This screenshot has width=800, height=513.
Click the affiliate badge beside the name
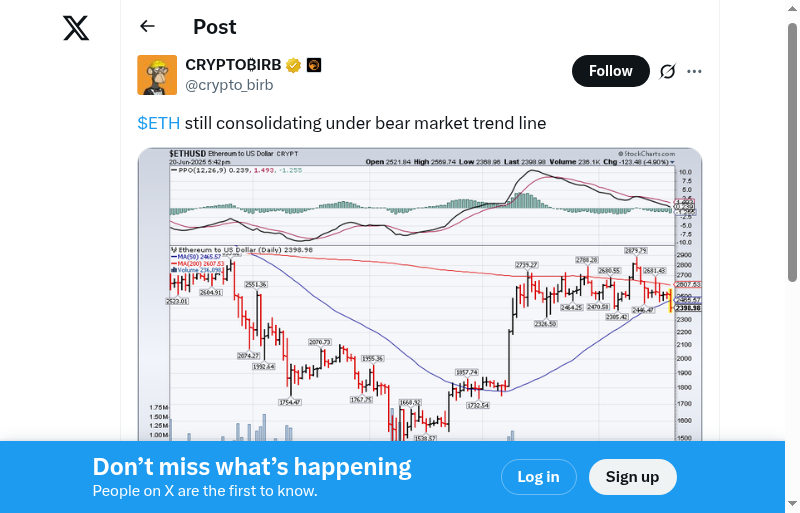[313, 66]
